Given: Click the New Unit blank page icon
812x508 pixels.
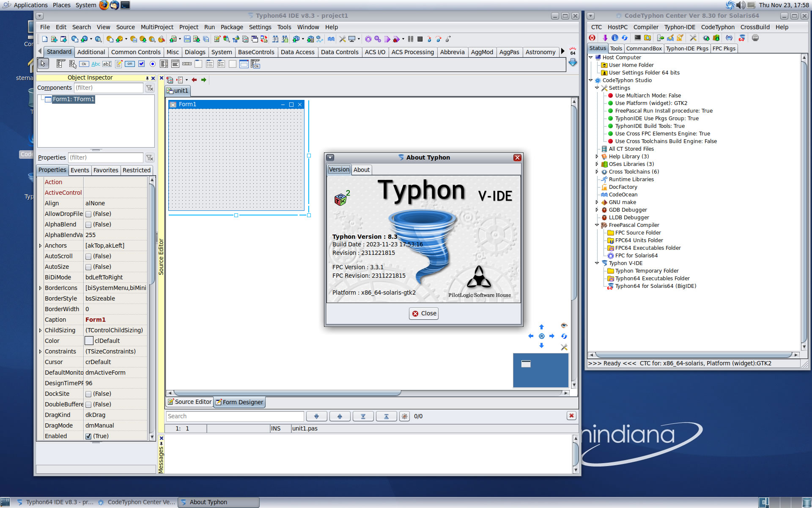Looking at the screenshot, I should point(45,39).
